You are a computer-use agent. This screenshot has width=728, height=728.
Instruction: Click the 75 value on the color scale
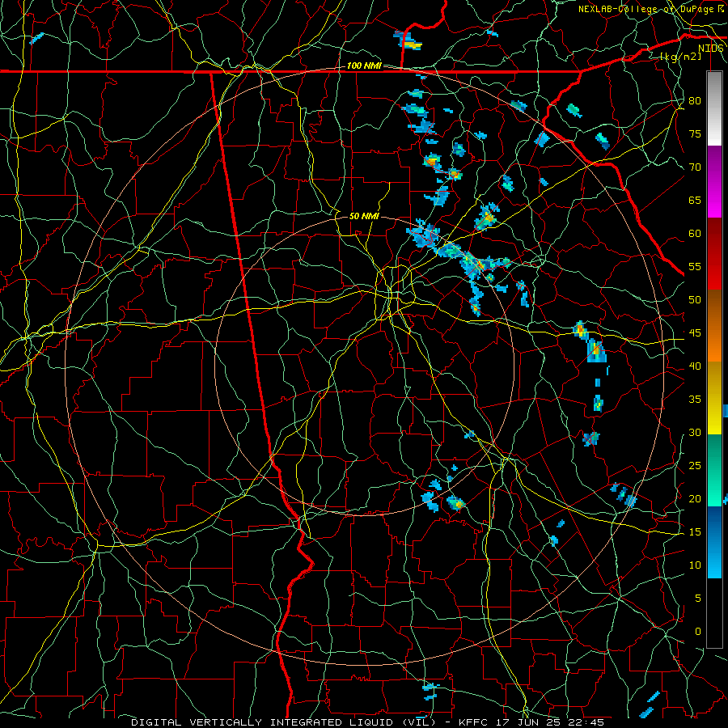click(x=695, y=133)
